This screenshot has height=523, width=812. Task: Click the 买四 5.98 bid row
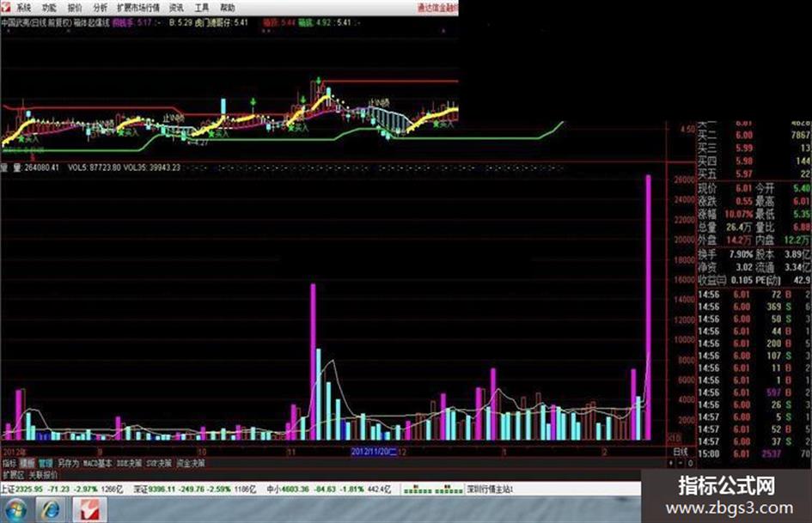coord(754,161)
